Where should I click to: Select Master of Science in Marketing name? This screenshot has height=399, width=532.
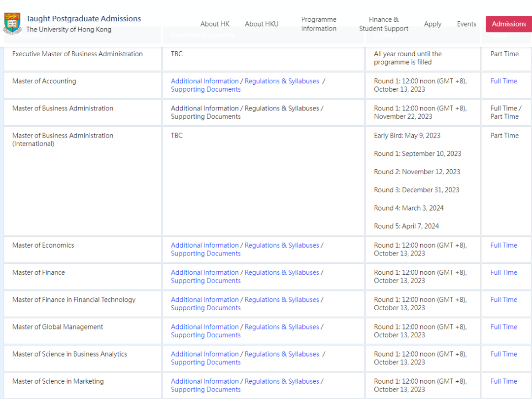58,381
